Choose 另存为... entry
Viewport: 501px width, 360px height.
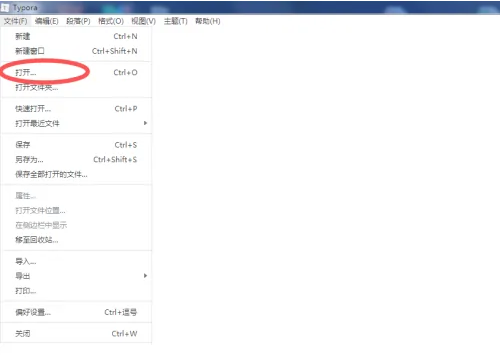pos(76,160)
